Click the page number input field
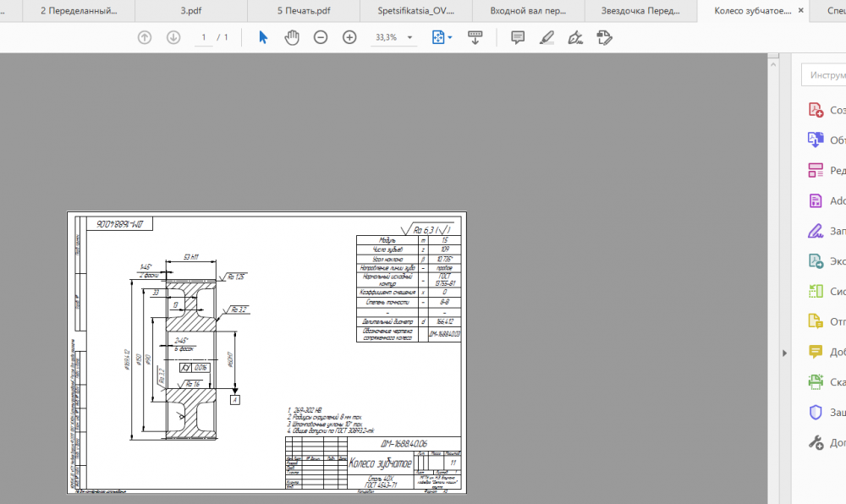 tap(204, 37)
